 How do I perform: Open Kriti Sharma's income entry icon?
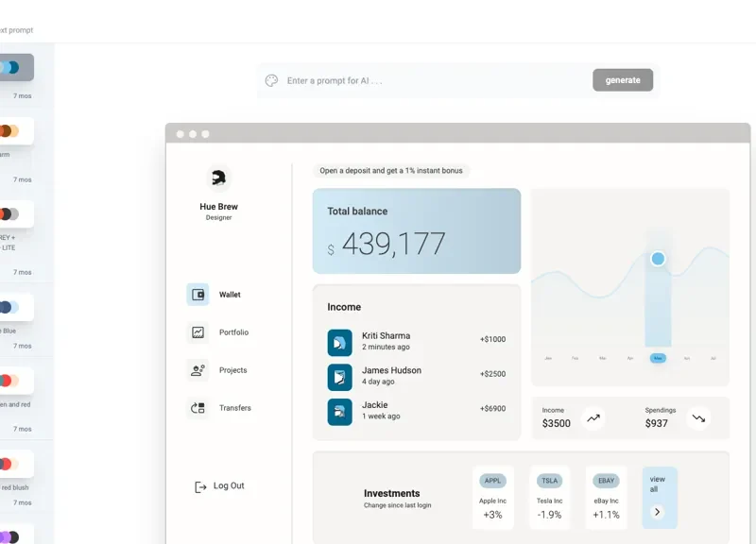(x=339, y=342)
